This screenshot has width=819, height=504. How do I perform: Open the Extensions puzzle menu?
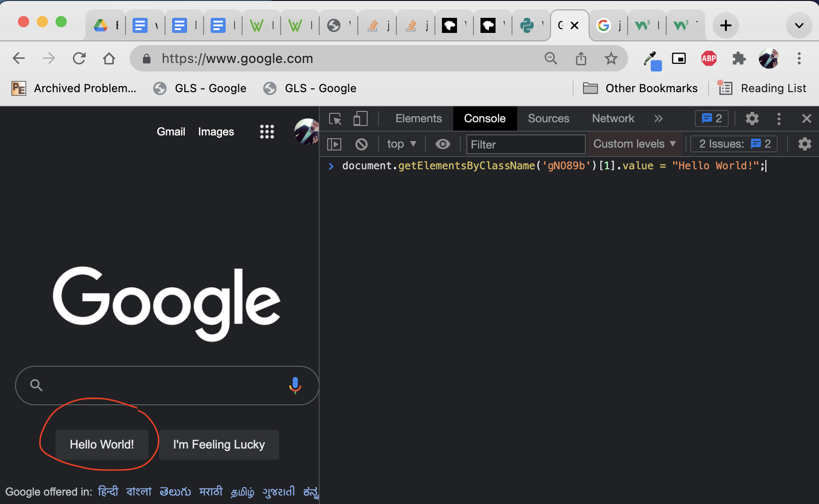pyautogui.click(x=739, y=58)
